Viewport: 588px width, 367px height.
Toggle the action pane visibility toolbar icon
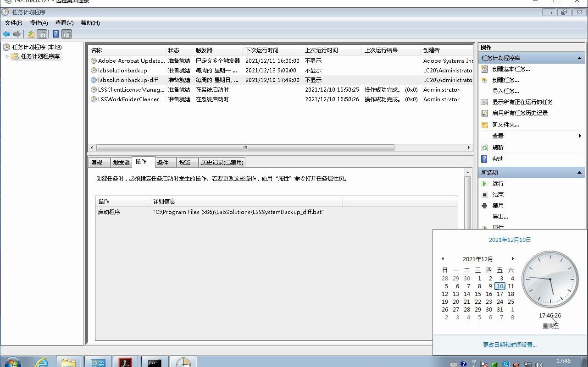coord(67,33)
